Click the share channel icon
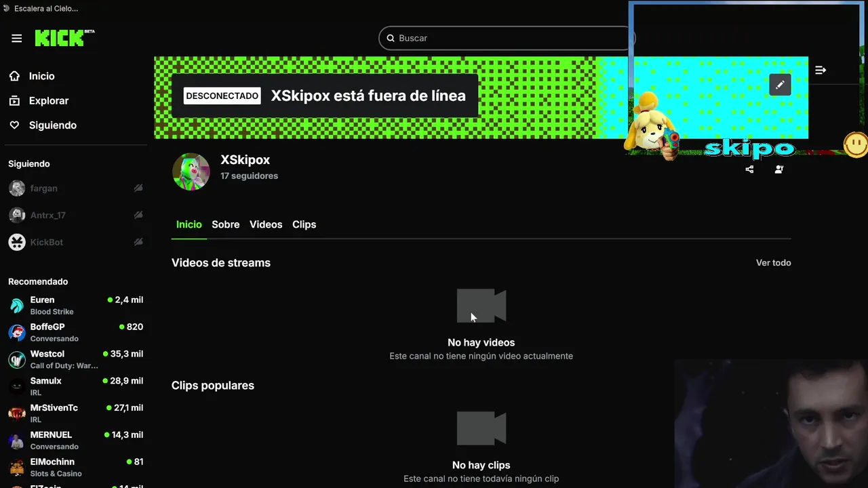This screenshot has height=488, width=868. (x=749, y=169)
